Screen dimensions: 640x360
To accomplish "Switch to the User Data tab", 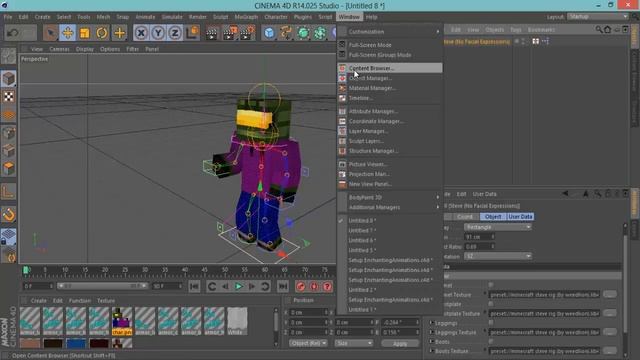I will tap(520, 217).
